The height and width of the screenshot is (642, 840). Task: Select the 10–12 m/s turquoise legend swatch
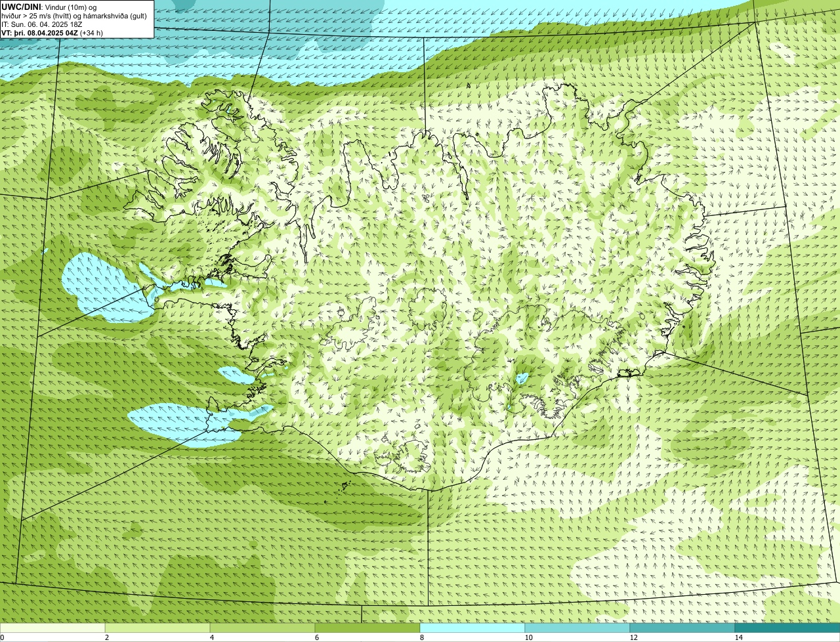click(x=577, y=628)
